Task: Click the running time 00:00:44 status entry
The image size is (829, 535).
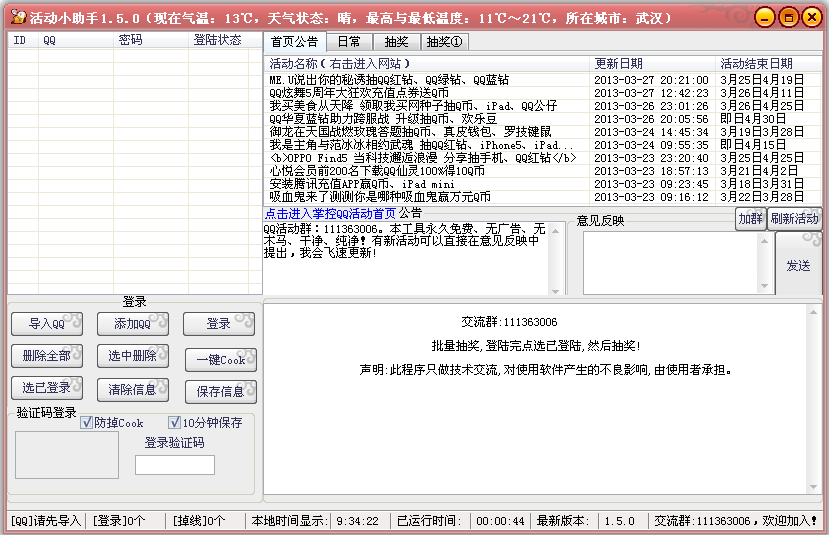Action: 500,521
